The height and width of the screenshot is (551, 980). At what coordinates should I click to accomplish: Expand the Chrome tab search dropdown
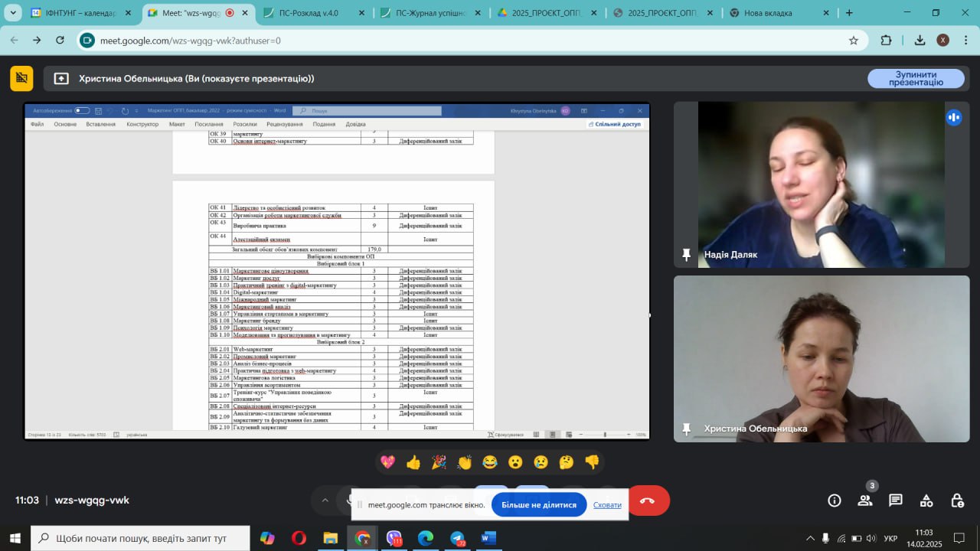(13, 13)
